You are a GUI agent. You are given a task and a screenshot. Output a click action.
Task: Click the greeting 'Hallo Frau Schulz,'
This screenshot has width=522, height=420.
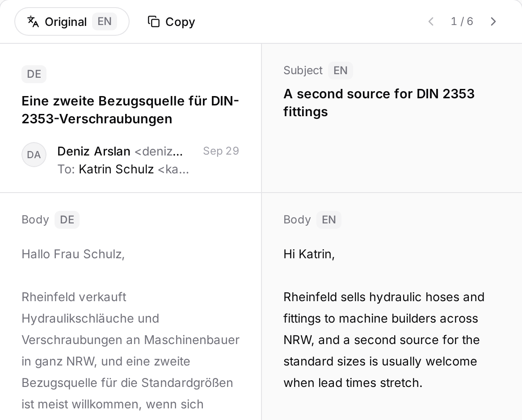point(73,254)
